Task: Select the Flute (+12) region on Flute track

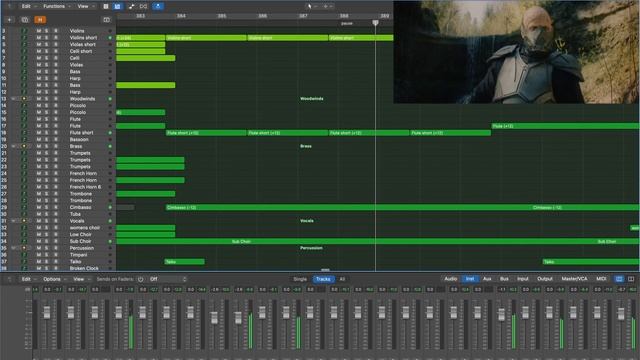Action: [566, 126]
